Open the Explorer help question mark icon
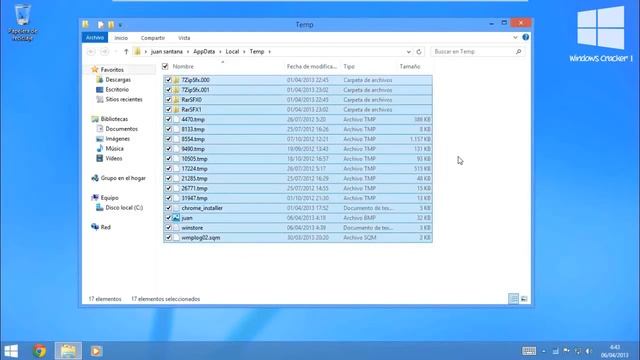 tap(526, 37)
